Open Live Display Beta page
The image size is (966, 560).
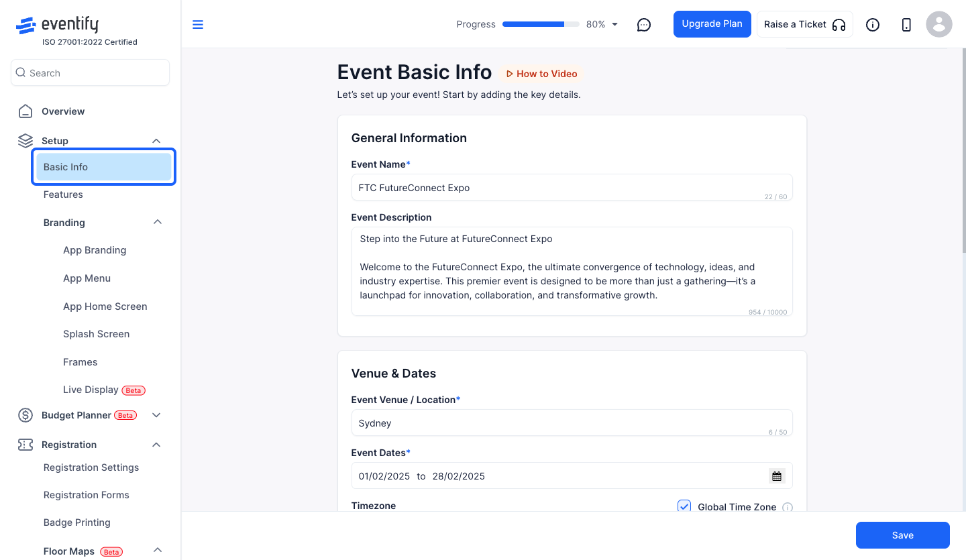pyautogui.click(x=104, y=390)
